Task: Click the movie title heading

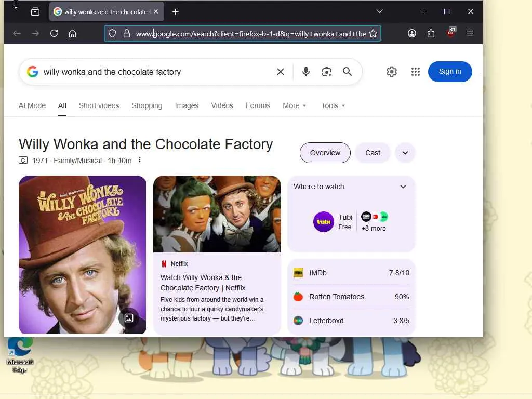Action: tap(145, 144)
